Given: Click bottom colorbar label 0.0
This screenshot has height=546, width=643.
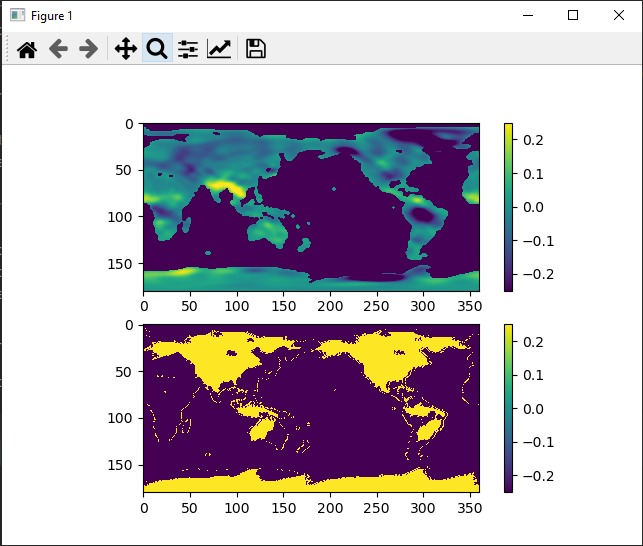Looking at the screenshot, I should pyautogui.click(x=533, y=409).
